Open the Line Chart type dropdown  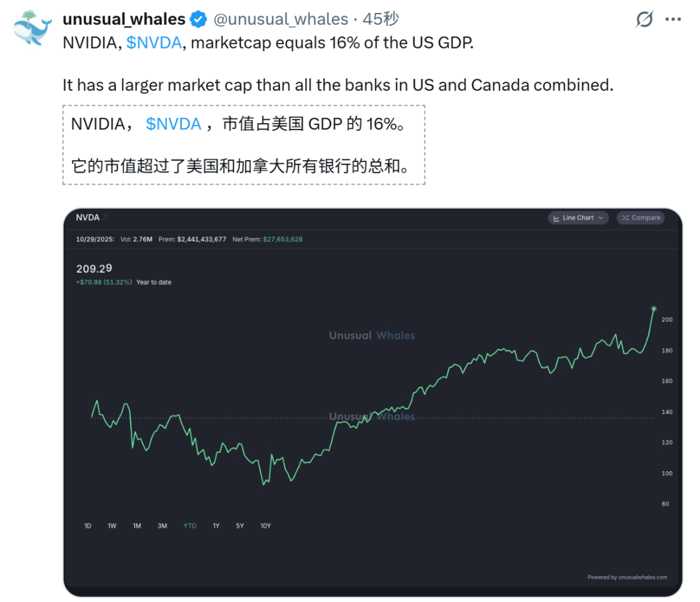[578, 218]
